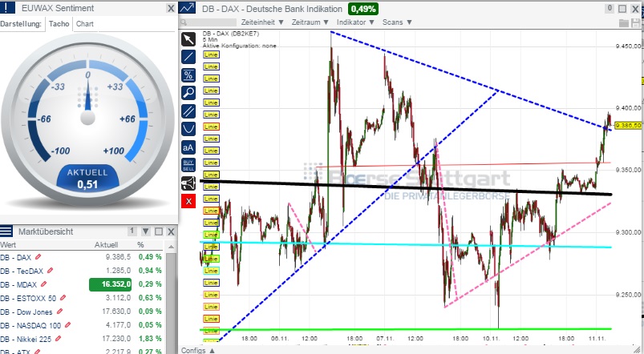
Task: Select the trend line drawing tool
Action: (188, 57)
